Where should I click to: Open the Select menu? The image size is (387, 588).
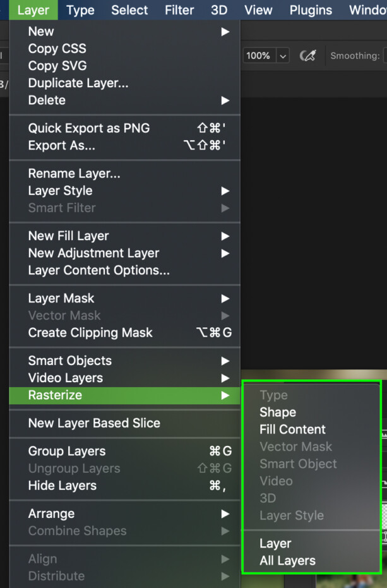pyautogui.click(x=129, y=10)
